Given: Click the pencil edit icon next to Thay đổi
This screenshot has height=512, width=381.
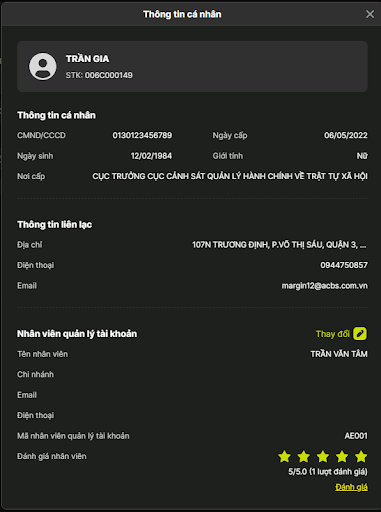Looking at the screenshot, I should [360, 334].
